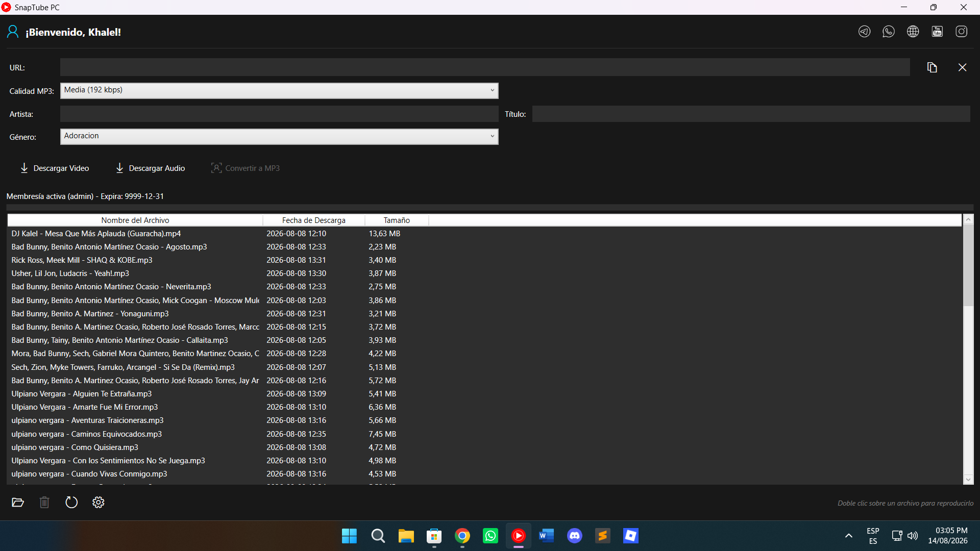Open the taskbar app with blue square icon

[x=631, y=536]
